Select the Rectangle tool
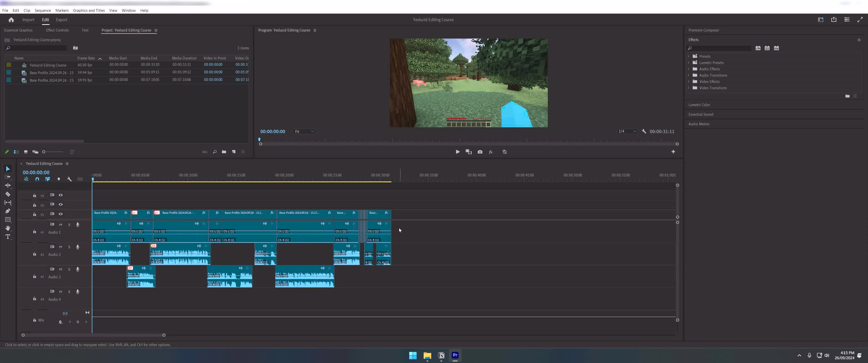868x363 pixels. (8, 219)
